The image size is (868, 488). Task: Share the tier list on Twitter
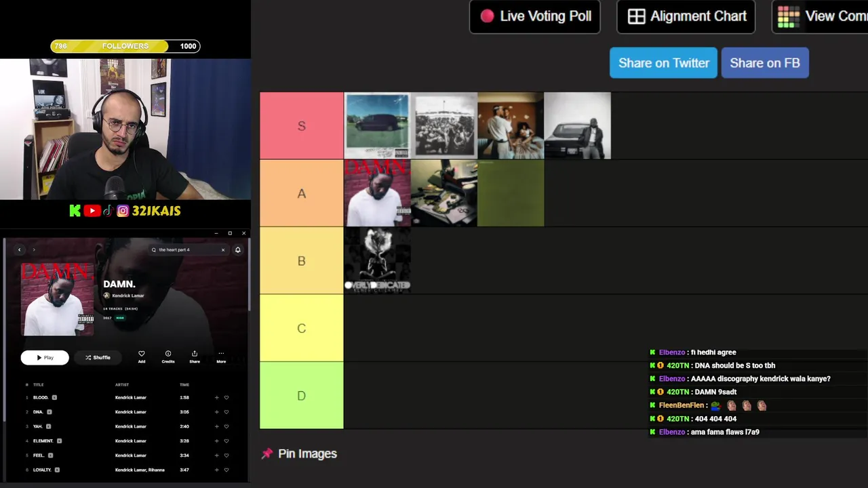(663, 63)
